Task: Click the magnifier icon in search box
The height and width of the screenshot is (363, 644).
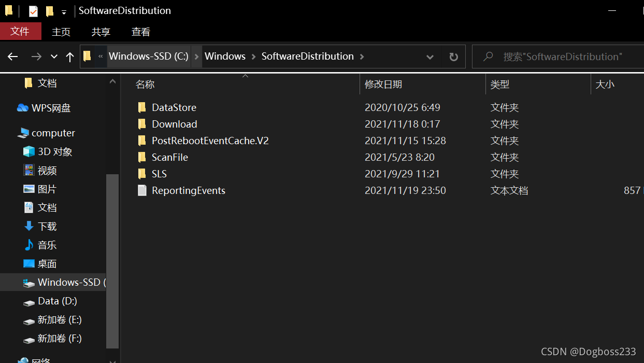Action: point(488,57)
